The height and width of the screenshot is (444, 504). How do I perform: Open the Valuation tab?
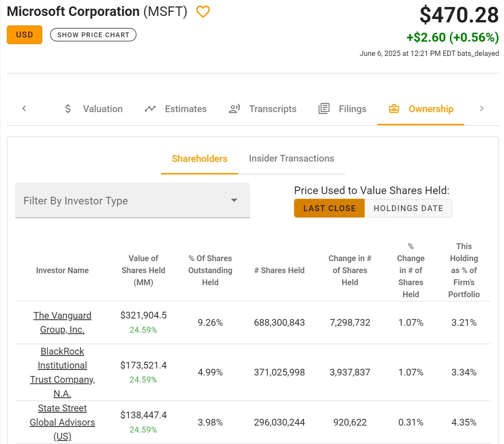(x=93, y=109)
